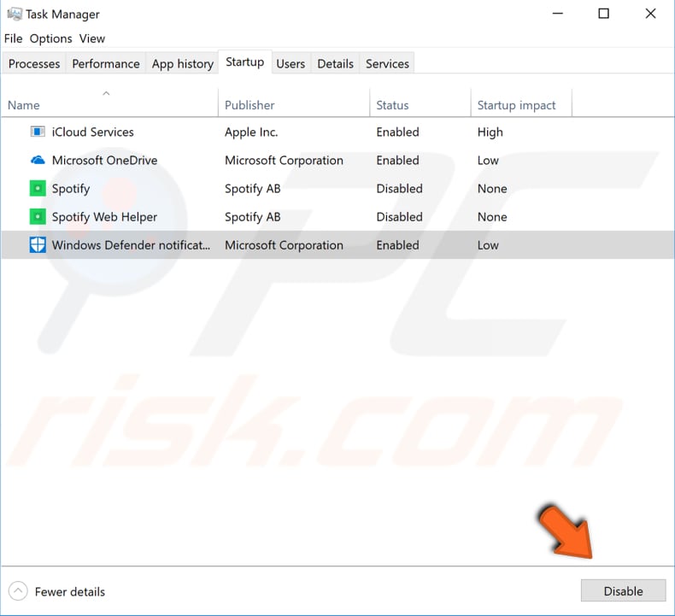Viewport: 675px width, 616px height.
Task: Sort by the Publisher column header
Action: click(x=294, y=103)
